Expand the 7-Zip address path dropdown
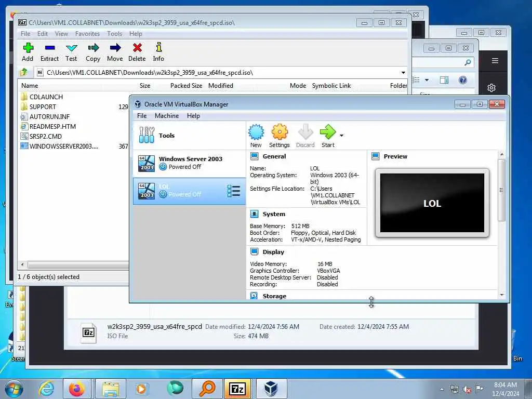Viewport: 532px width, 399px height. (x=403, y=73)
